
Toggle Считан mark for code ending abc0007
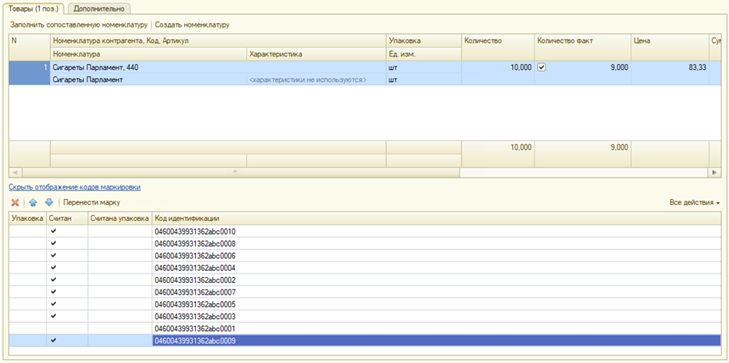[x=53, y=292]
